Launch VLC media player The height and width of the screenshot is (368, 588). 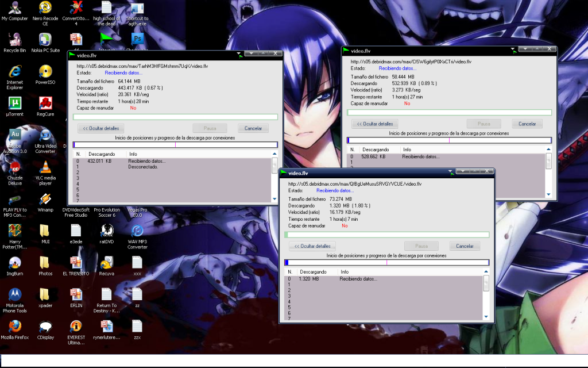coord(45,172)
